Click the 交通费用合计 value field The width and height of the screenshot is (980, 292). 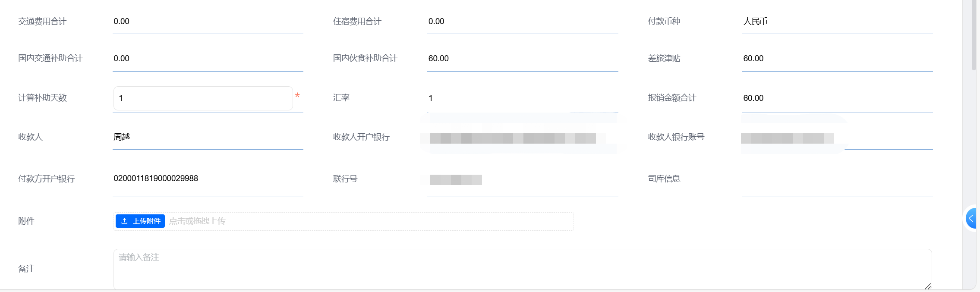(x=208, y=22)
